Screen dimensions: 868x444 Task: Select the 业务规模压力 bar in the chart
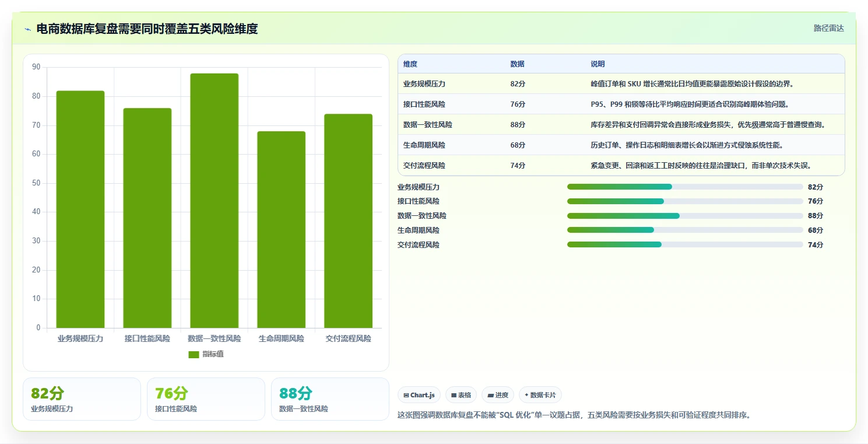click(x=80, y=209)
